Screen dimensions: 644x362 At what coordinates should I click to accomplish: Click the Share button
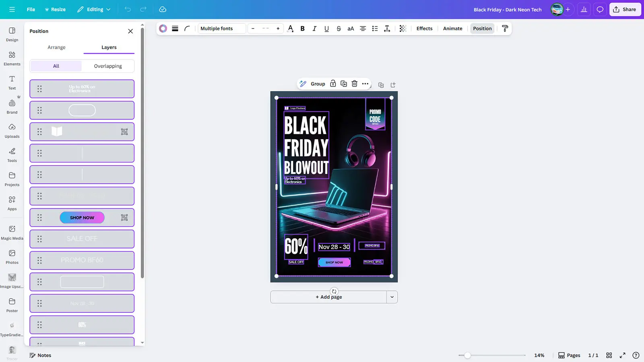tap(625, 9)
